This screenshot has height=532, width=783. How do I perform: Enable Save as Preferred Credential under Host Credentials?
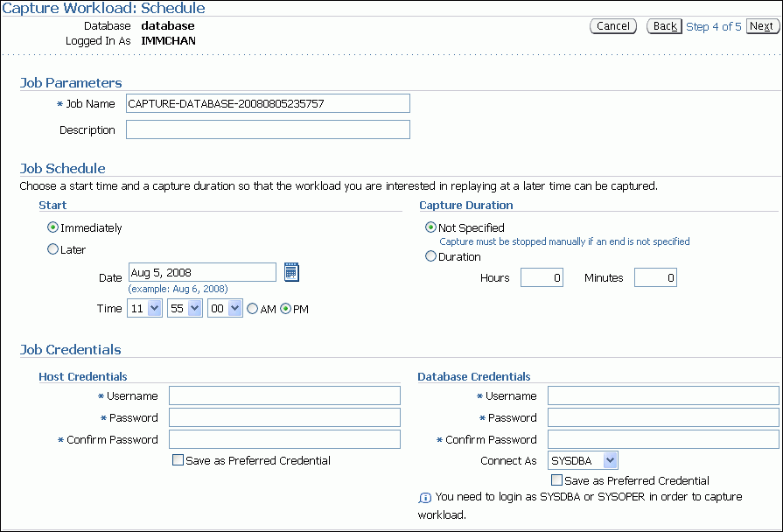point(178,459)
